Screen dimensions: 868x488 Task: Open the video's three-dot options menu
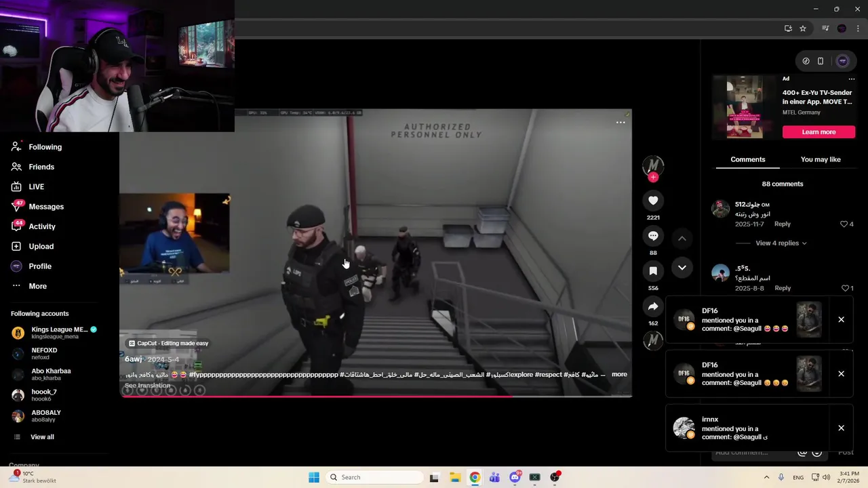pos(620,122)
